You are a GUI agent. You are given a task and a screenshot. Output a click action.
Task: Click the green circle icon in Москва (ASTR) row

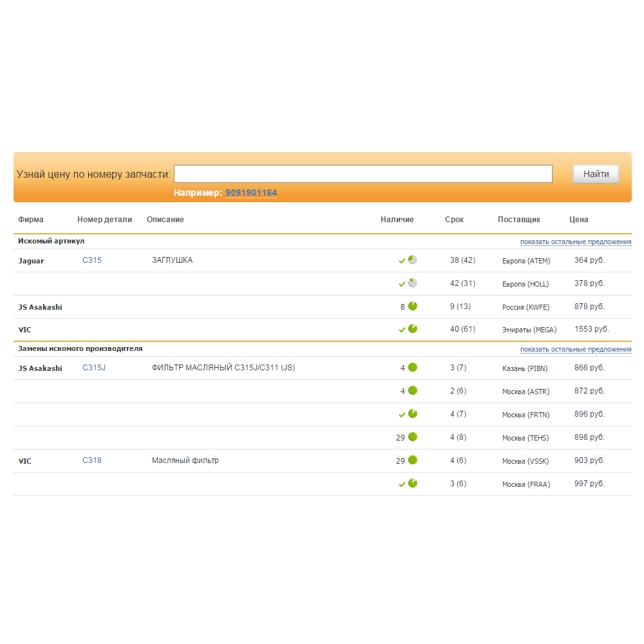pos(413,390)
